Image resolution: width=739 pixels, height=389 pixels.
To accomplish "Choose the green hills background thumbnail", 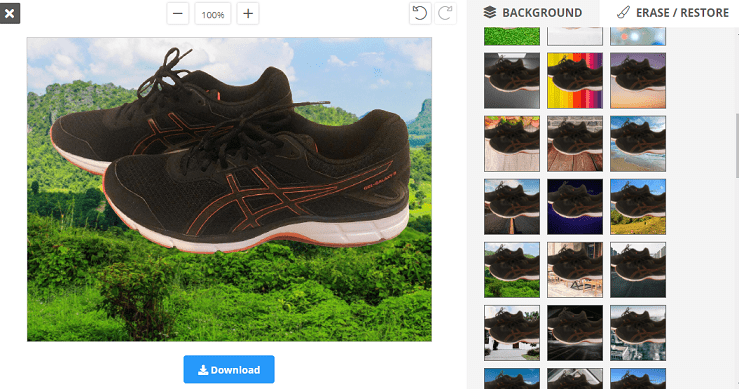I will coord(512,270).
